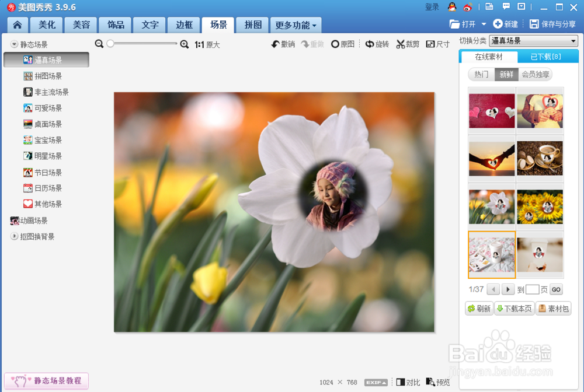Open the 尺寸 resize tool
Viewport: 584px width, 392px height.
[438, 44]
